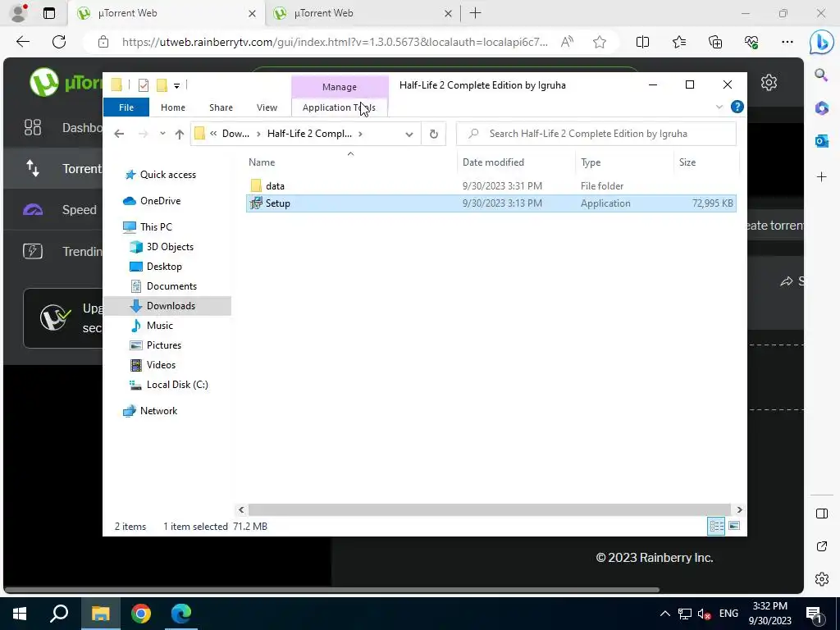
Task: Refresh the uTorrent Web page
Action: point(59,42)
